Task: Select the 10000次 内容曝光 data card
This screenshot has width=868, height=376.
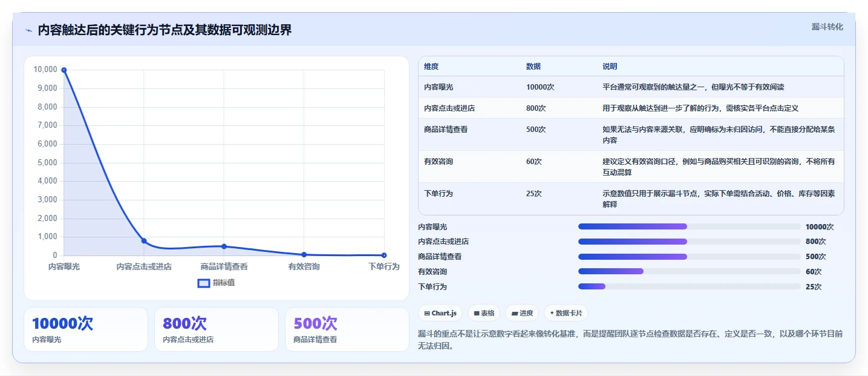Action: pos(86,329)
